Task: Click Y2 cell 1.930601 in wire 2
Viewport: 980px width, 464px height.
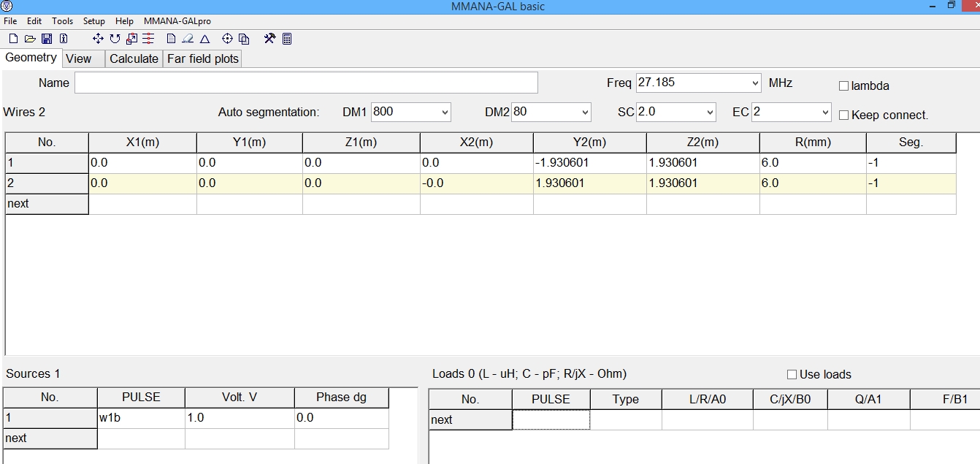Action: [x=589, y=183]
